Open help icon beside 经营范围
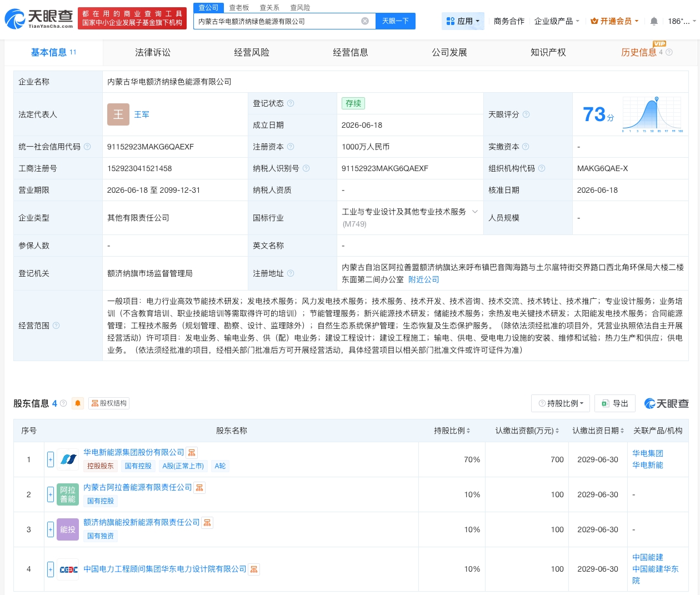700x595 pixels. (x=56, y=326)
